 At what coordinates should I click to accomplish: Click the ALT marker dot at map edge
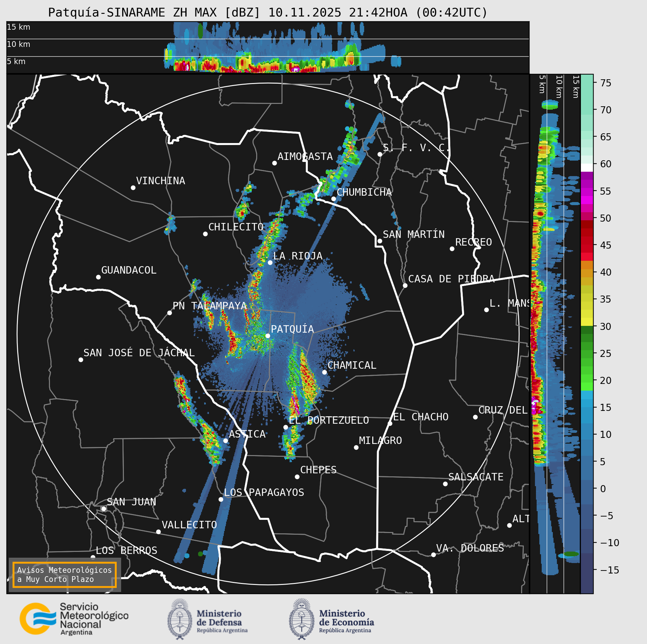[x=509, y=525]
